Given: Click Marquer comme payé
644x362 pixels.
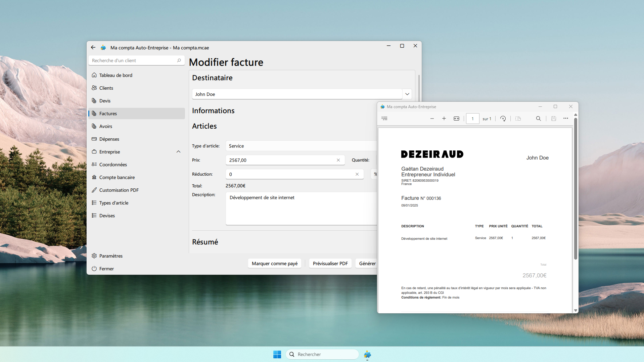Looking at the screenshot, I should (x=274, y=263).
